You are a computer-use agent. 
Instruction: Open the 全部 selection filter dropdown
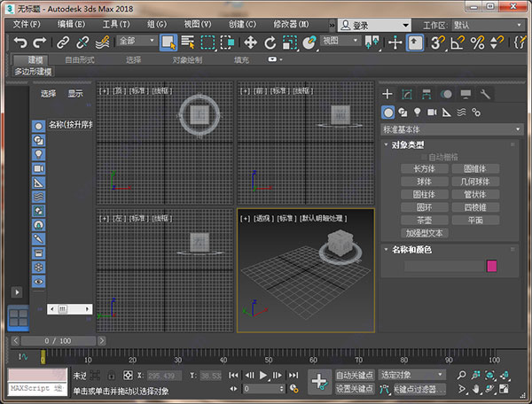(136, 41)
